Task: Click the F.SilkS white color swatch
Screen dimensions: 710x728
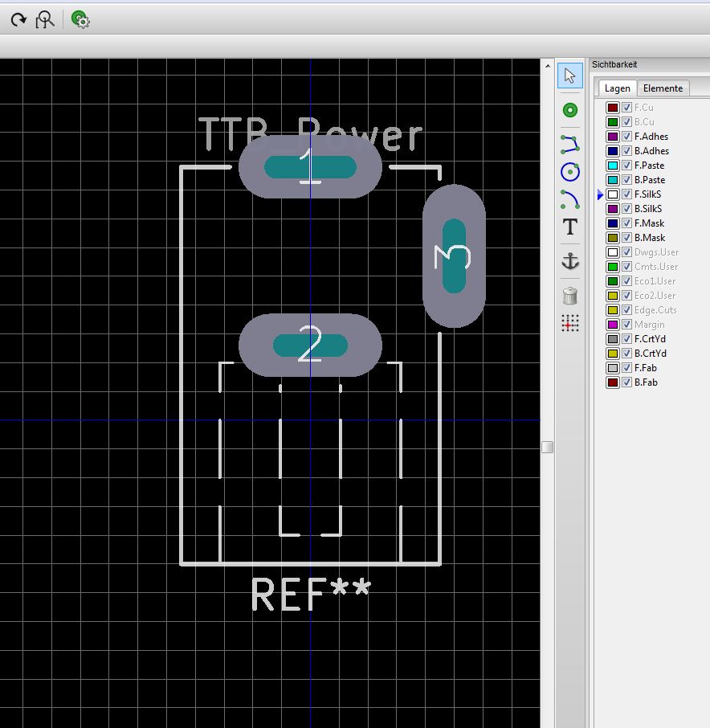Action: click(x=613, y=194)
